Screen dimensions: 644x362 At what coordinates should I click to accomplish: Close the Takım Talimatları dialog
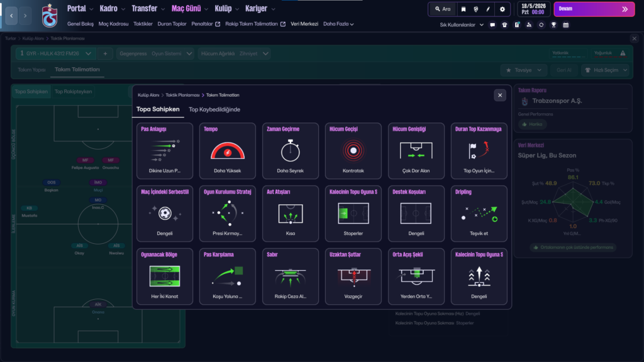coord(500,95)
